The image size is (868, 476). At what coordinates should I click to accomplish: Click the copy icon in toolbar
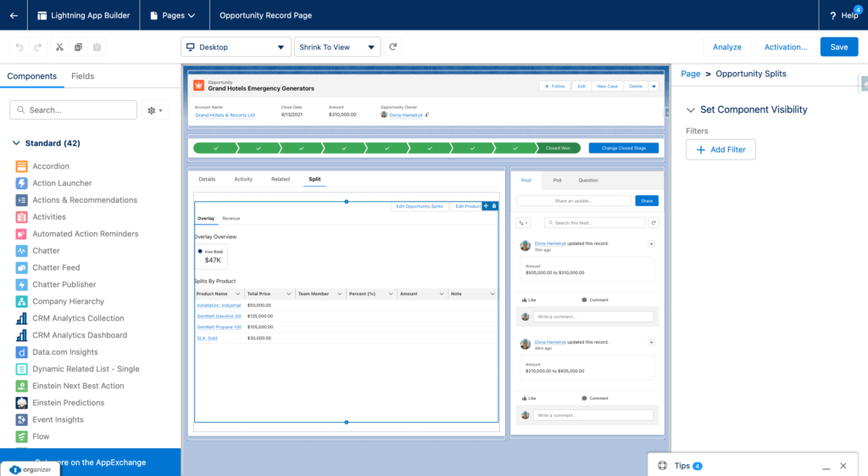click(78, 48)
